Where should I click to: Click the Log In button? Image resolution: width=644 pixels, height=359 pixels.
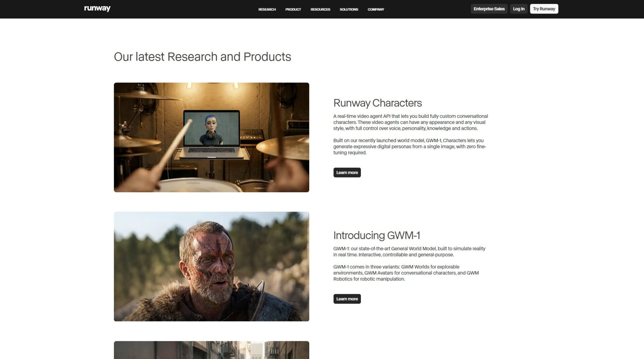(519, 9)
